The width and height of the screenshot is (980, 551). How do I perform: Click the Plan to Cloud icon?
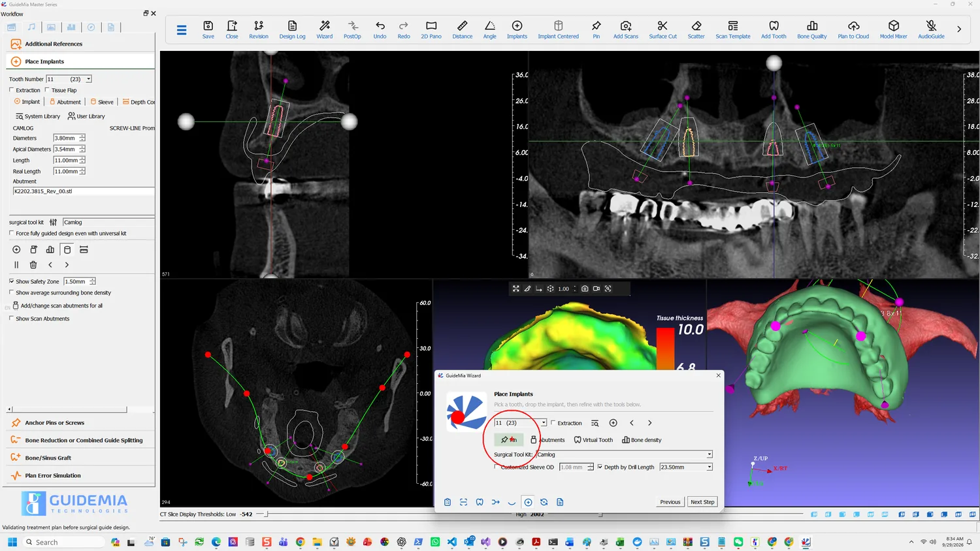[853, 29]
